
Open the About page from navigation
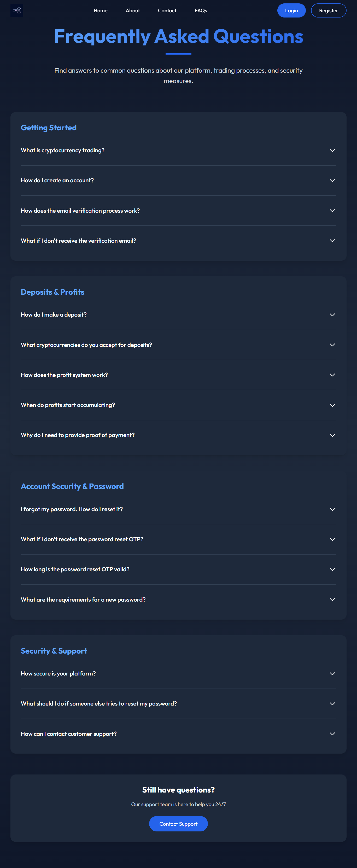pyautogui.click(x=133, y=10)
